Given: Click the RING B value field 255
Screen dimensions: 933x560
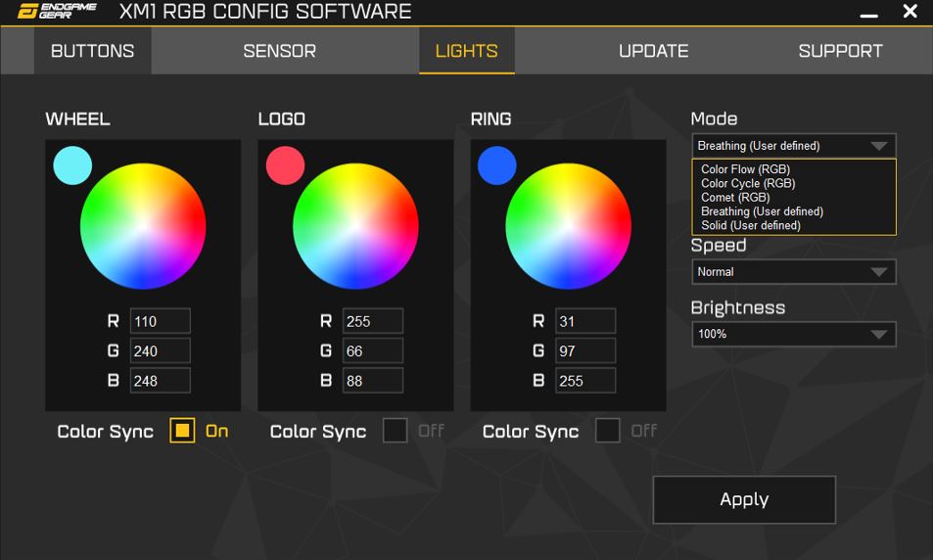Looking at the screenshot, I should click(585, 381).
